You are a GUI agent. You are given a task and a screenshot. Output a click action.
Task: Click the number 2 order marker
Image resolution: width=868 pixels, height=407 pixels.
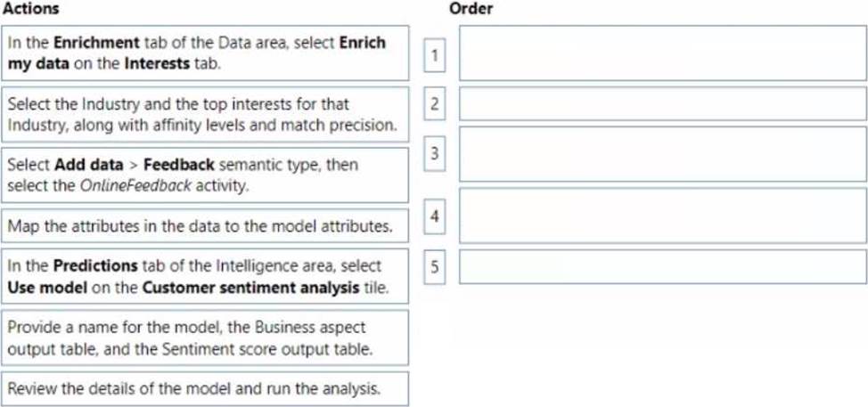point(435,103)
